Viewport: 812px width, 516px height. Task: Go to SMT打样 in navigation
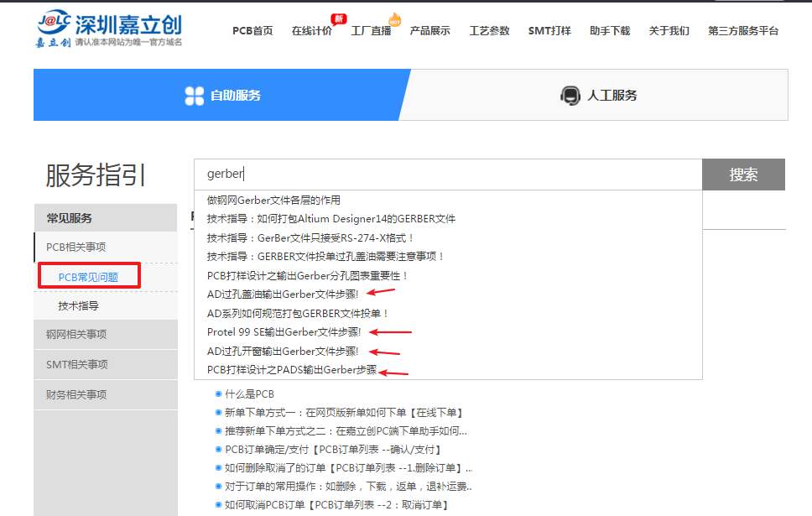549,31
